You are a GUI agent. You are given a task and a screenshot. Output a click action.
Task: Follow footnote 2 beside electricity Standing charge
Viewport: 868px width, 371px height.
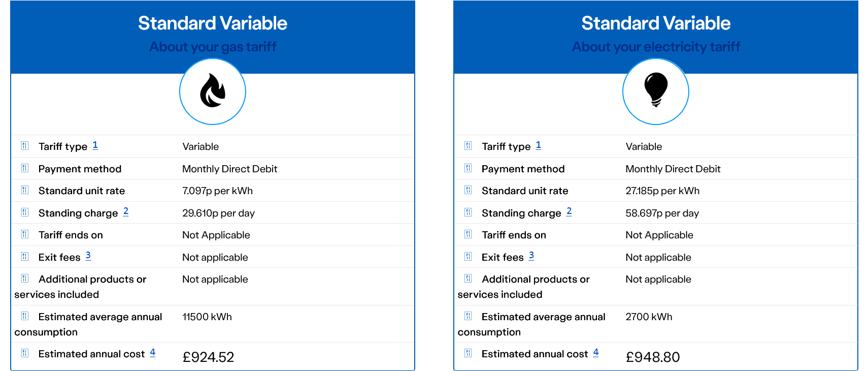[x=569, y=211]
